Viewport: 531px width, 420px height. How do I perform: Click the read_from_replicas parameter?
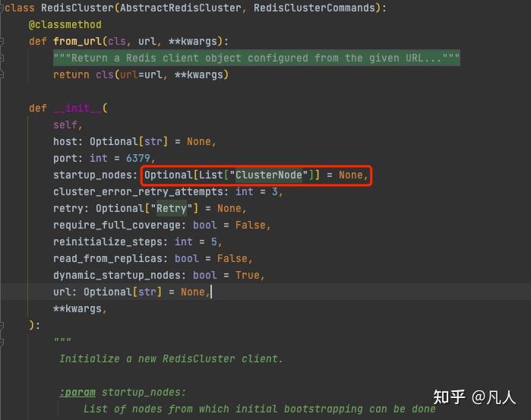tap(107, 258)
